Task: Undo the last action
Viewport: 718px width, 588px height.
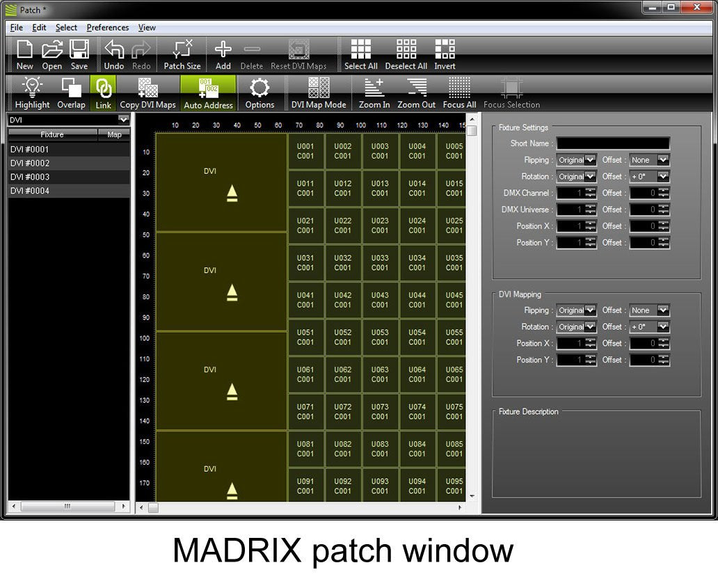Action: point(114,54)
